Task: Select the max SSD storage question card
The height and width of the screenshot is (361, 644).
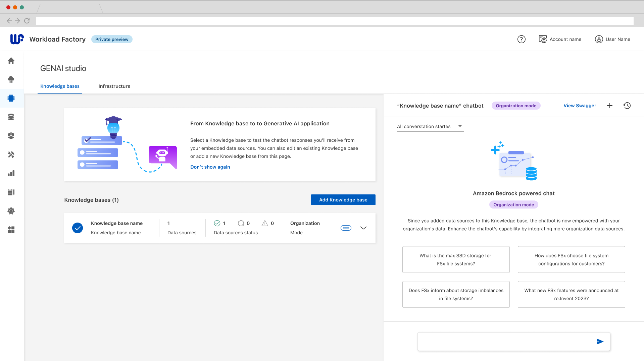Action: [x=456, y=259]
